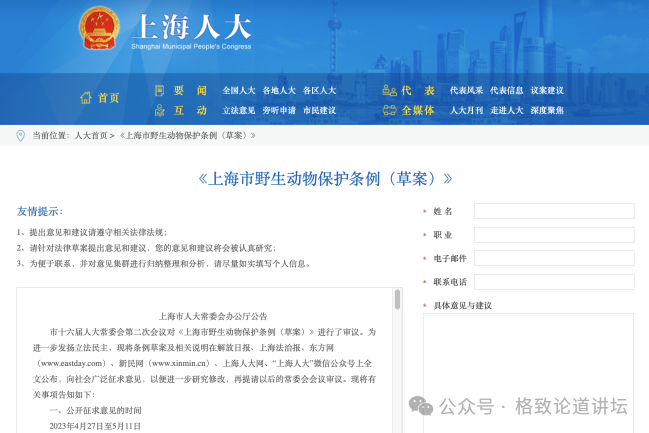Focus the 具体意见与建议 text area
The image size is (649, 433).
529,373
